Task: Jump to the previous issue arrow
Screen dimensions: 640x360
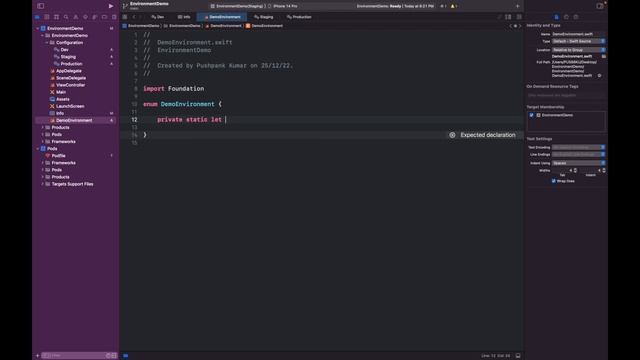Action: pos(510,26)
